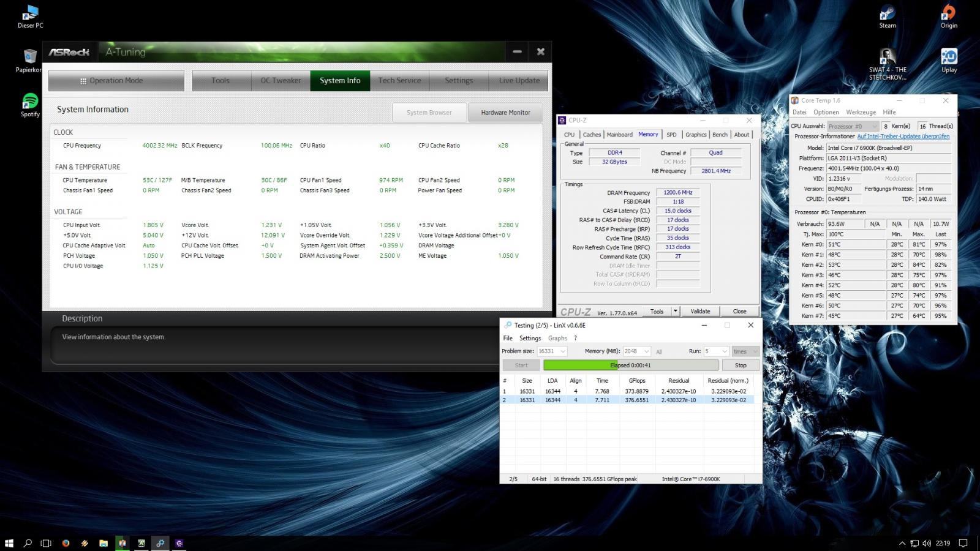
Task: Open the Live Update tab
Action: point(519,80)
